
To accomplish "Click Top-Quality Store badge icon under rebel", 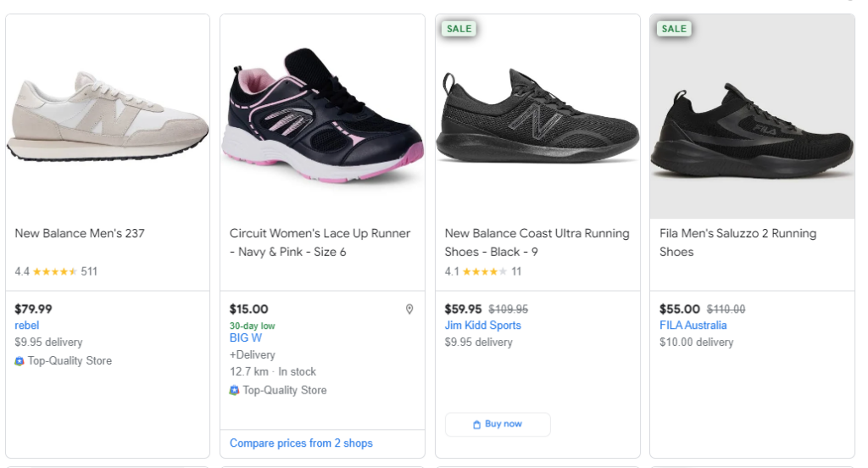I will point(19,361).
